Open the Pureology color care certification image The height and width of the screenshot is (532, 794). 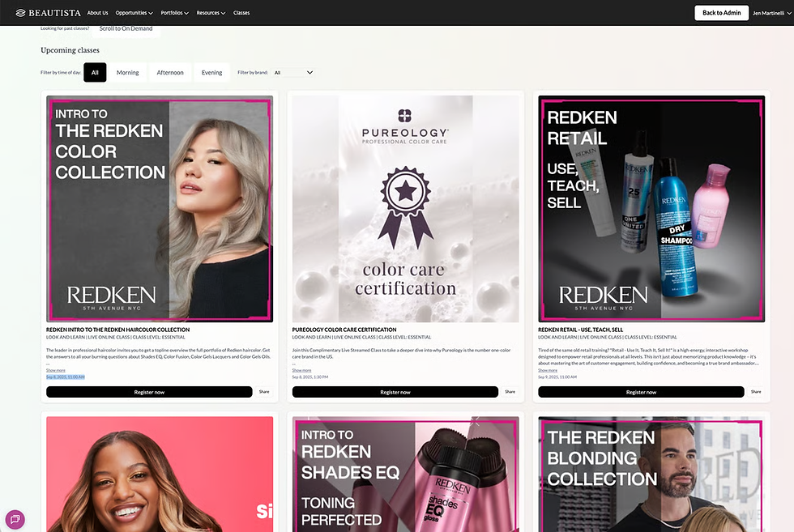pyautogui.click(x=405, y=209)
